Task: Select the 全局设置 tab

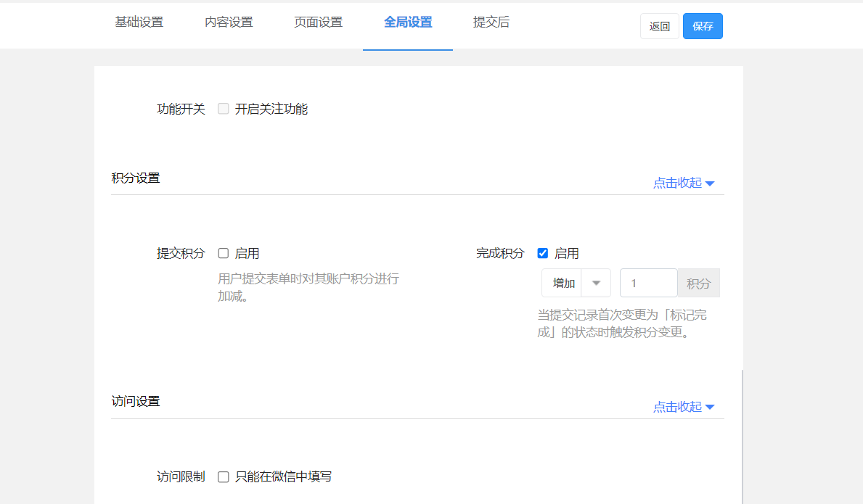Action: 408,22
